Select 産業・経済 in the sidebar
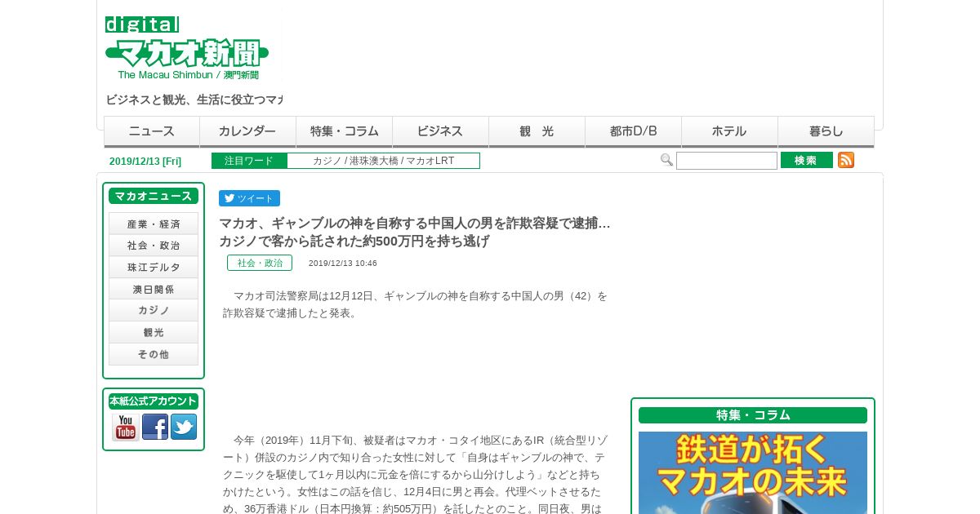 point(154,224)
